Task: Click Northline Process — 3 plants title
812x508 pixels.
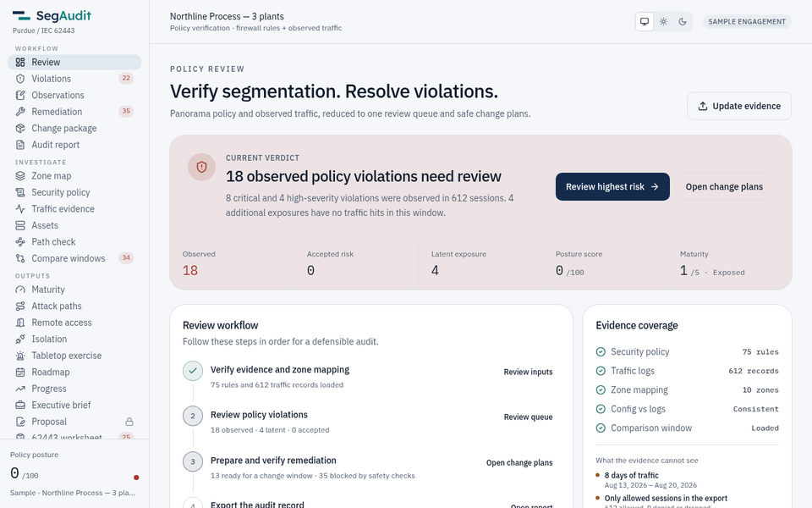Action: pos(227,17)
